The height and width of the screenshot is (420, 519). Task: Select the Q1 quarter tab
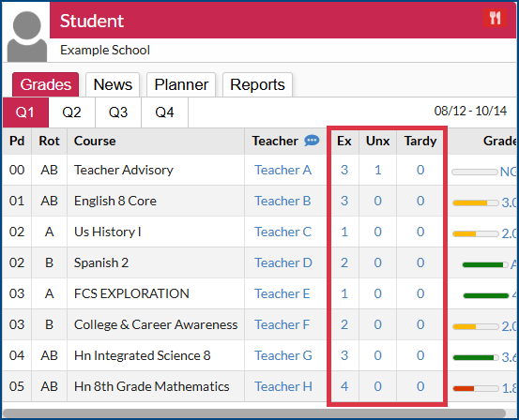point(25,112)
